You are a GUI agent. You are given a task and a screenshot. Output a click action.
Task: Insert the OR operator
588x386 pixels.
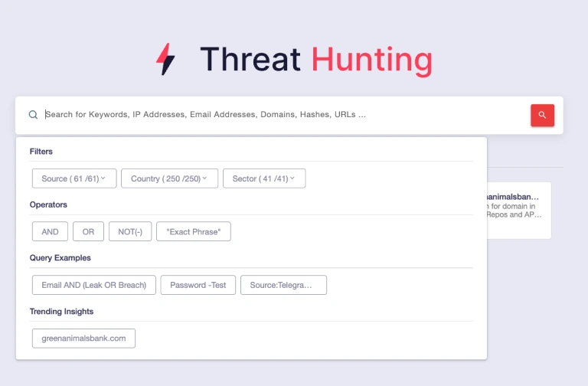(88, 232)
